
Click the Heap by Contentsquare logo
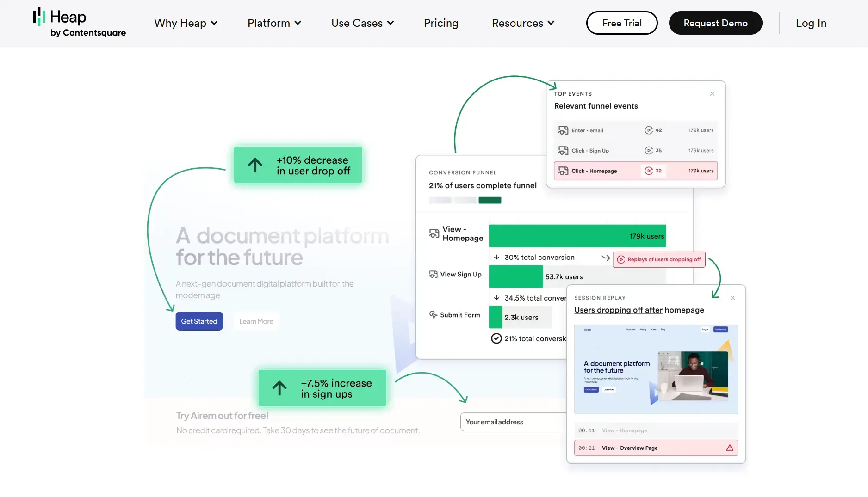click(79, 23)
